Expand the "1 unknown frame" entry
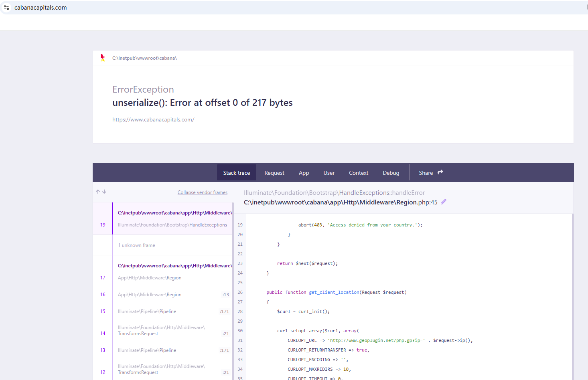Viewport: 588px width, 380px height. coord(136,245)
